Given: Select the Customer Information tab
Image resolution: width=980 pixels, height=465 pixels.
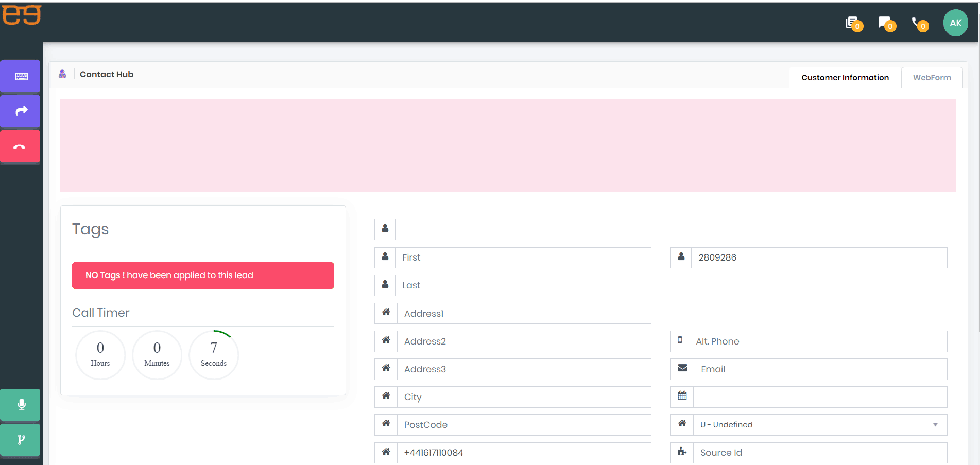Looking at the screenshot, I should pos(845,78).
